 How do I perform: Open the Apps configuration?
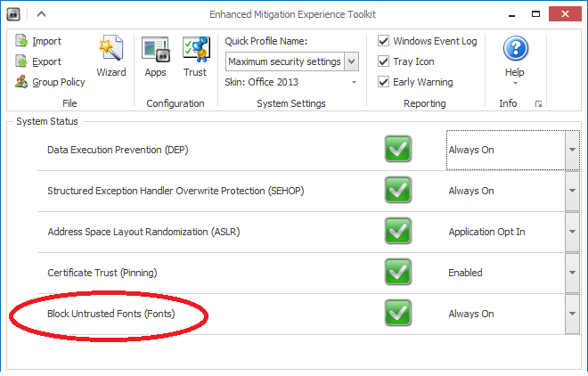click(156, 56)
